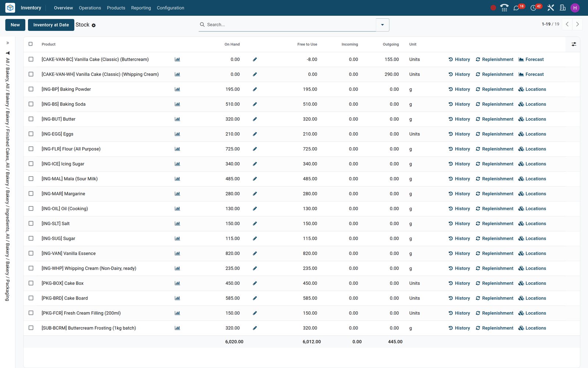588x368 pixels.
Task: Go to previous page arrow
Action: pos(567,24)
